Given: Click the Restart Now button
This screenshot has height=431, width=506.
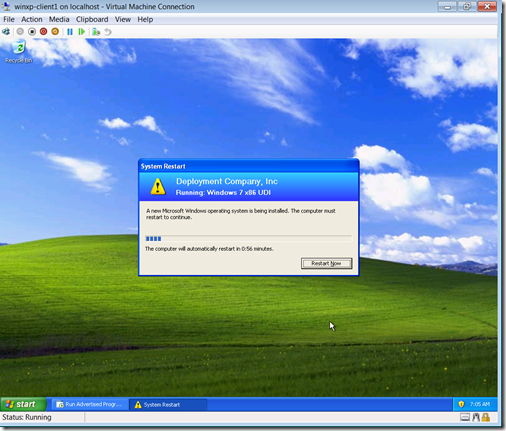Looking at the screenshot, I should [x=326, y=263].
